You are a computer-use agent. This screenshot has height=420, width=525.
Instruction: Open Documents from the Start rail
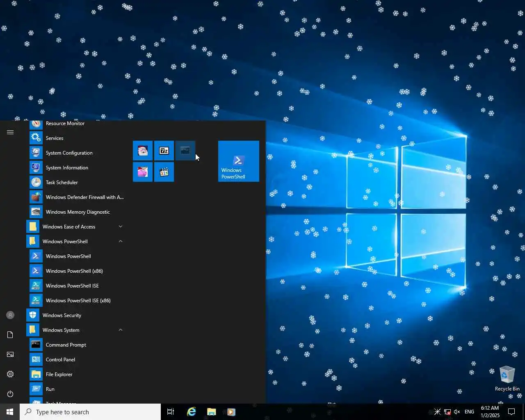(10, 335)
